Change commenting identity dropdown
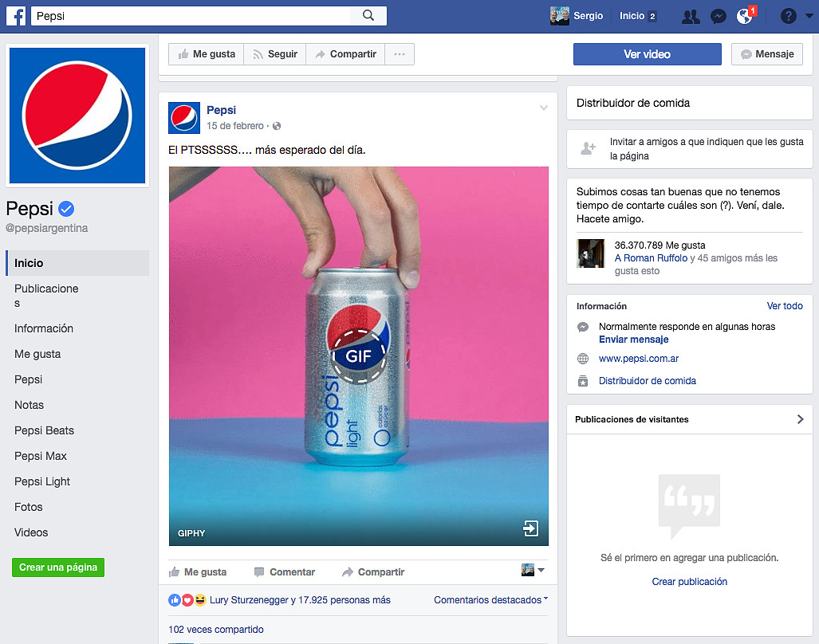819x644 pixels. 534,570
